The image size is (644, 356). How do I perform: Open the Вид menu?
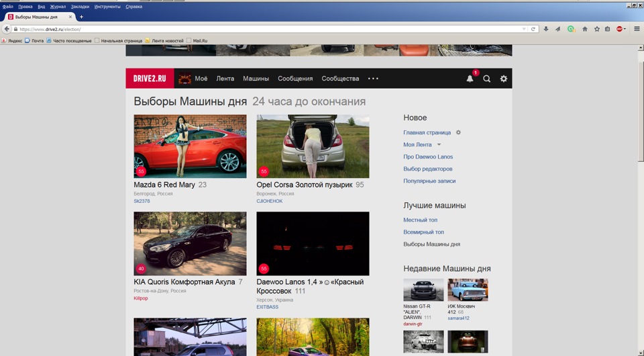pos(41,7)
